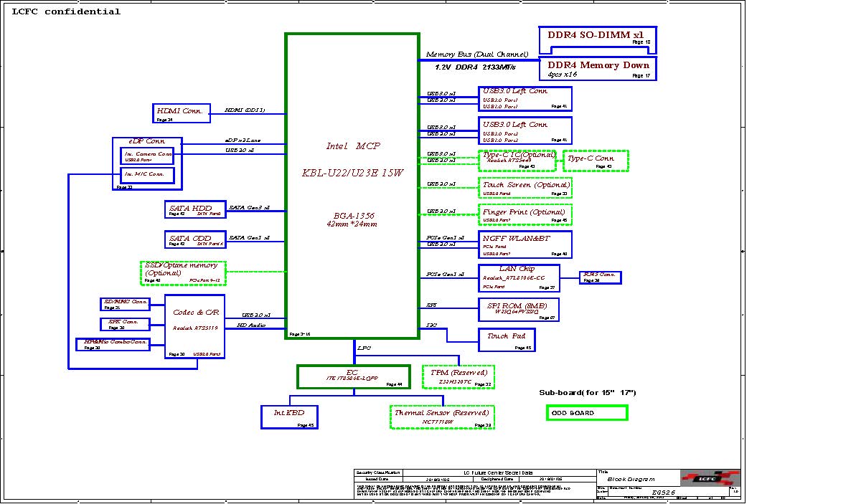Viewport: 856px width, 504px height.
Task: Click the "Sub-board (for 15" 17")" text
Action: click(x=588, y=393)
